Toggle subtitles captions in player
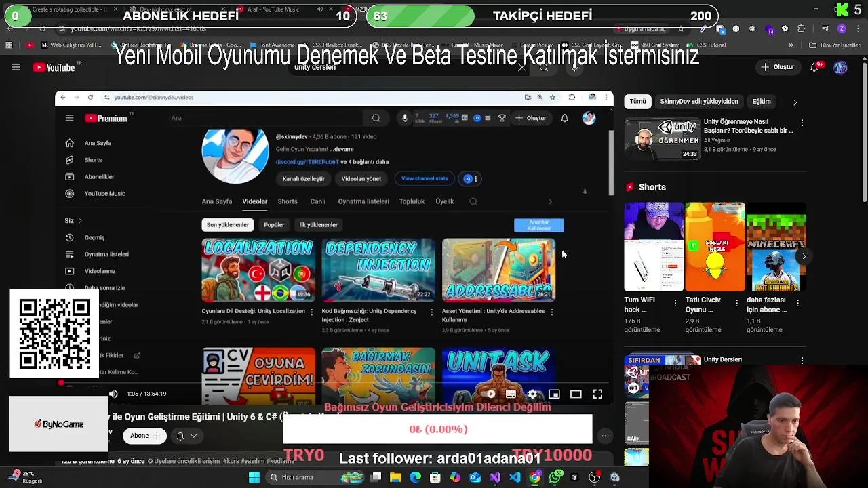 pos(511,394)
